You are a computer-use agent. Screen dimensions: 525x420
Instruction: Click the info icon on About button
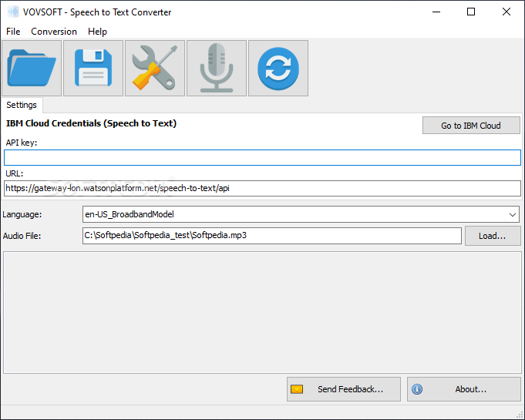417,389
